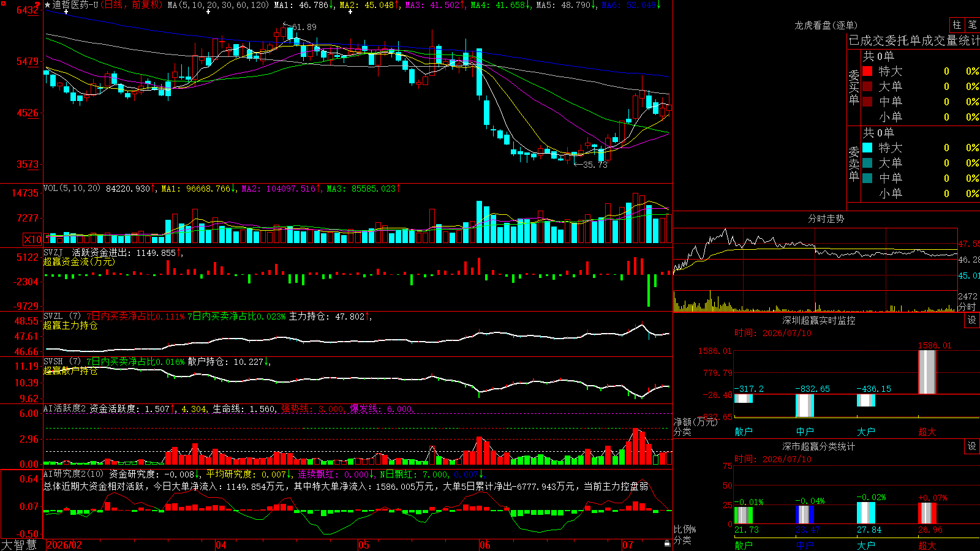Screen dimensions: 980x551
Task: Click the X10 volume scale marker
Action: [x=32, y=239]
